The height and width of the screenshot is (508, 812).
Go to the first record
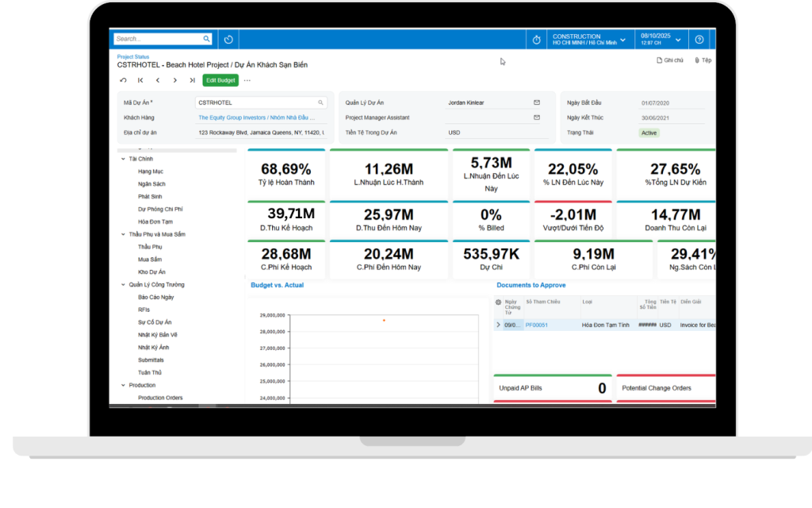point(140,80)
